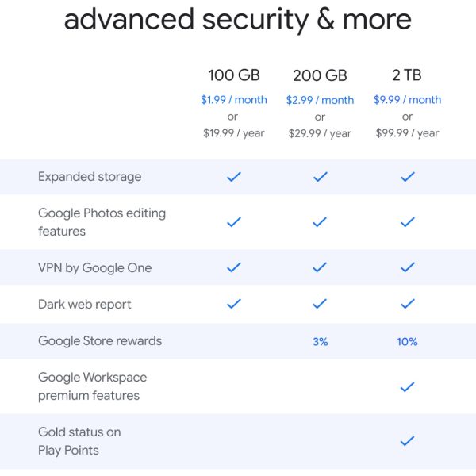Click the 10% Google Store rewards value
This screenshot has height=476, width=476.
pos(407,341)
